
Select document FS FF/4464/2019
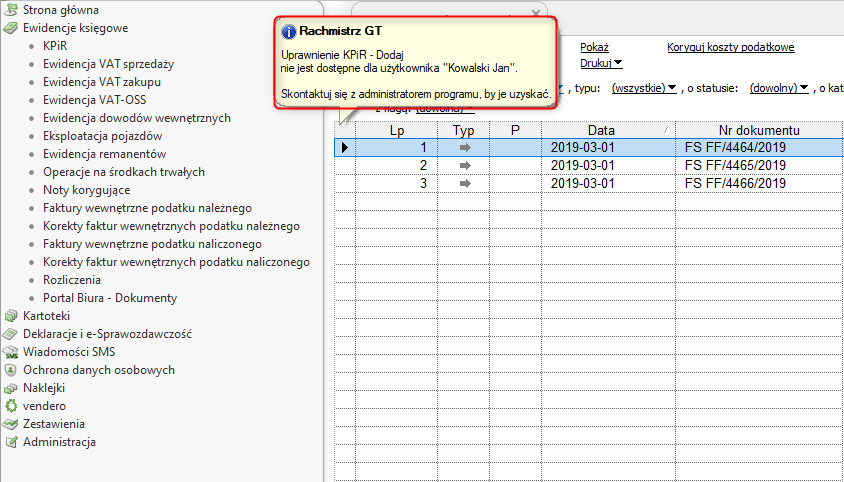(735, 148)
